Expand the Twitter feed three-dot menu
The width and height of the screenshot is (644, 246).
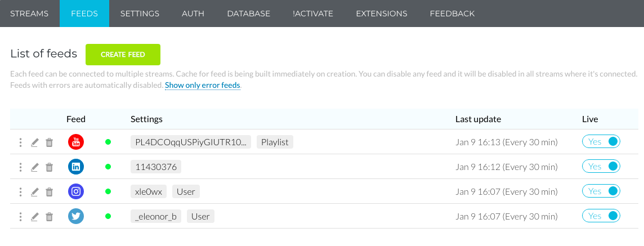point(20,217)
